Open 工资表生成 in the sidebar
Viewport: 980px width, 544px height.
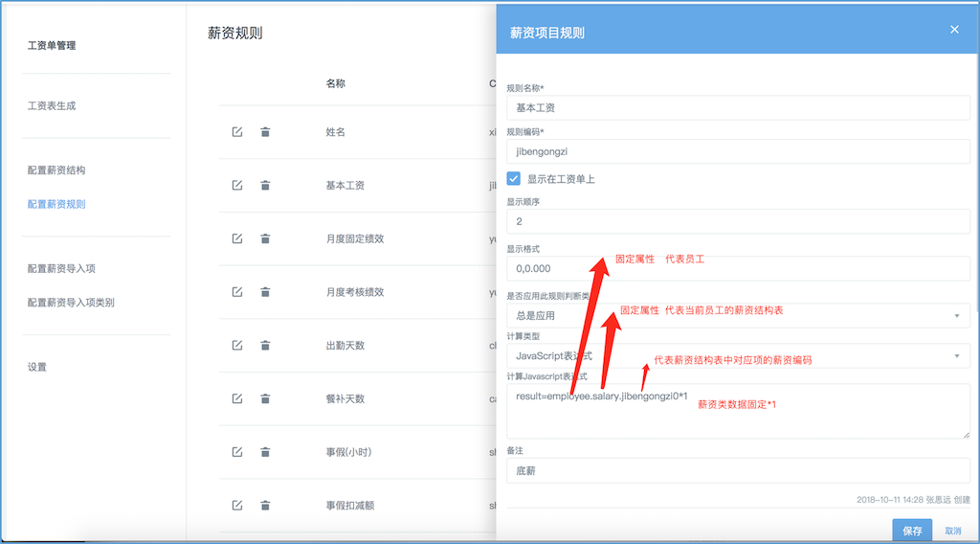coord(52,105)
